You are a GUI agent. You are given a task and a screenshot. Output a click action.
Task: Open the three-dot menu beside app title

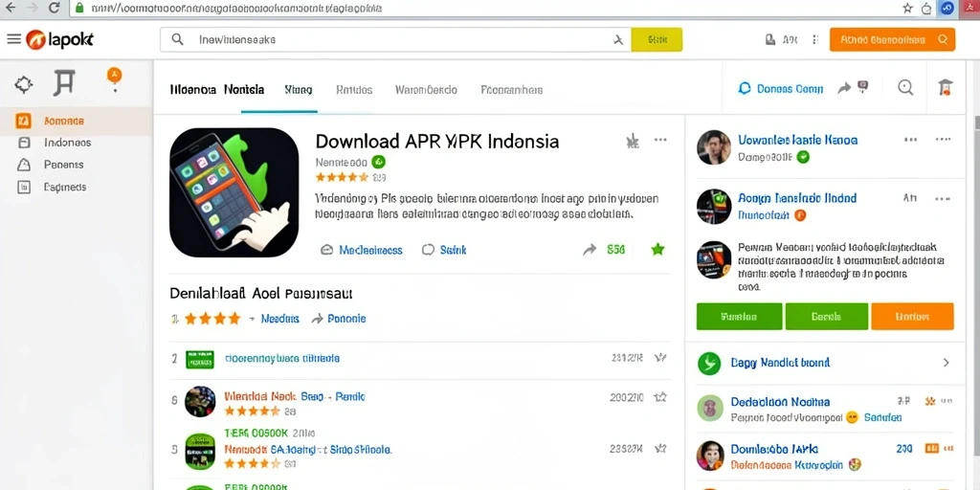coord(660,140)
